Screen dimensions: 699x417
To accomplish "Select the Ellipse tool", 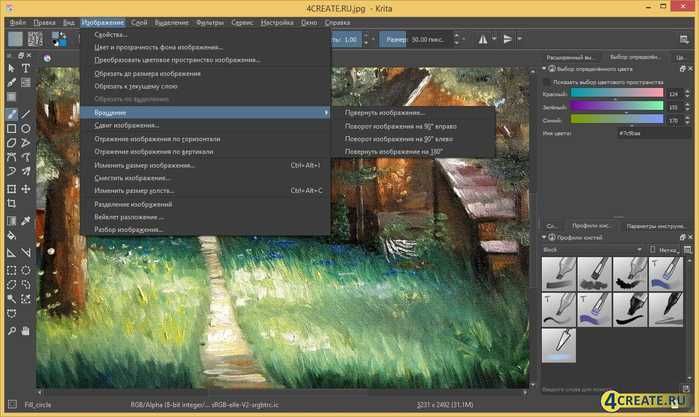I will pos(26,128).
